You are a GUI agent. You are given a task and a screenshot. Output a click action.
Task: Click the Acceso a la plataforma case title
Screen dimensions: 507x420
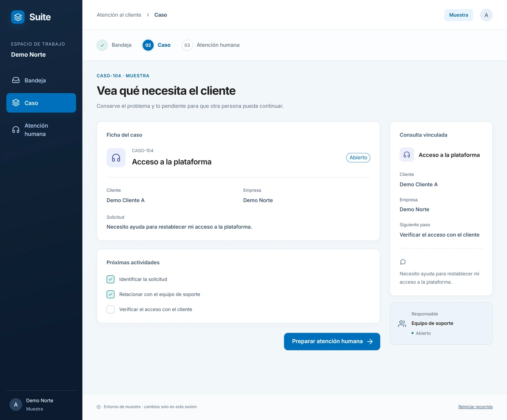[x=172, y=162]
